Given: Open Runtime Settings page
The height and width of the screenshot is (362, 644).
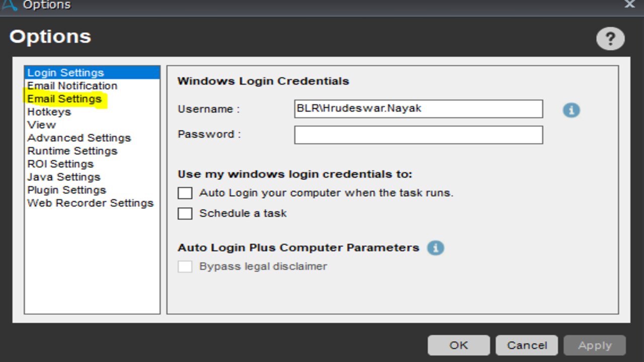Looking at the screenshot, I should point(72,151).
